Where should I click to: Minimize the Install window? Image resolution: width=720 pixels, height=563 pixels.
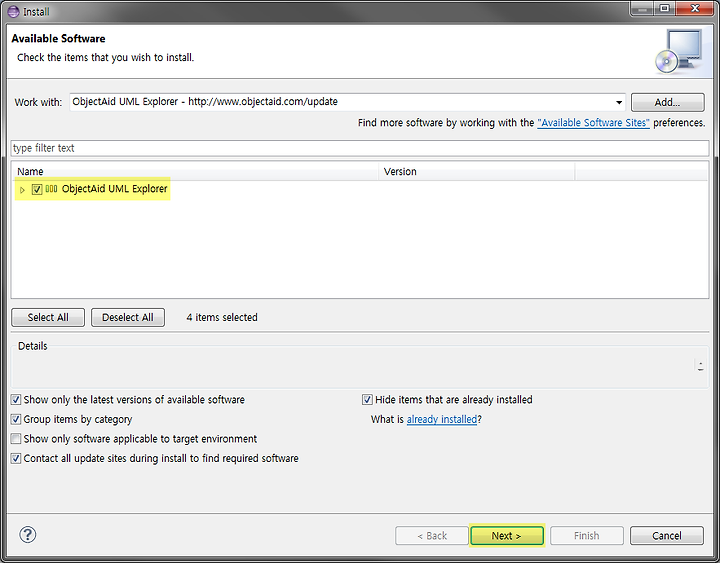click(x=642, y=9)
